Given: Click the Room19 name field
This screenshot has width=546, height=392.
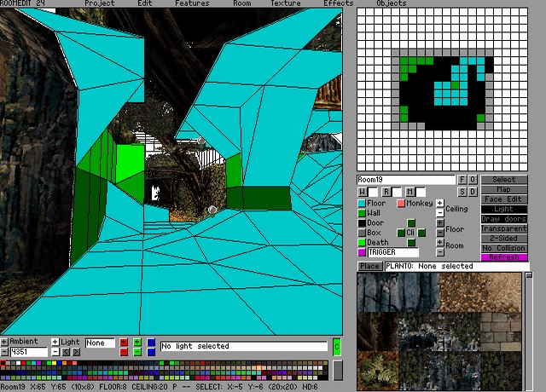Looking at the screenshot, I should (x=405, y=180).
